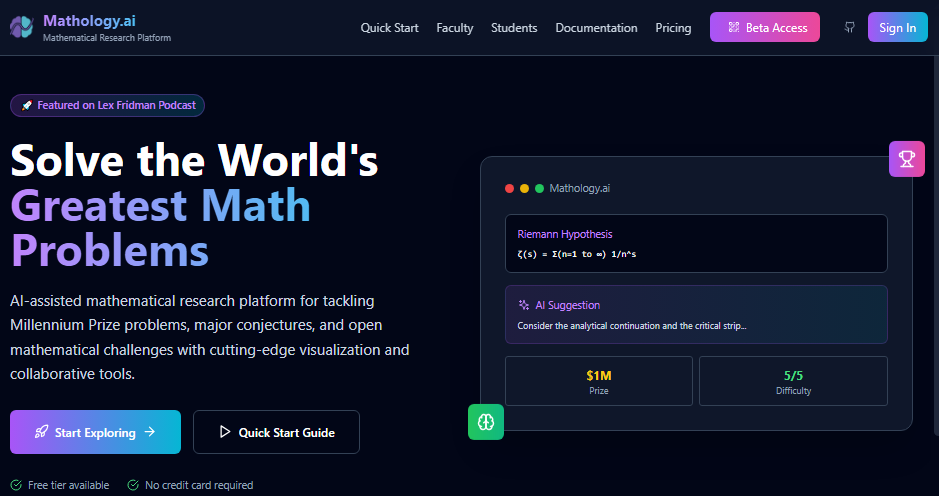939x496 pixels.
Task: Click Featured on Lex Fridman Podcast badge
Action: pos(107,105)
